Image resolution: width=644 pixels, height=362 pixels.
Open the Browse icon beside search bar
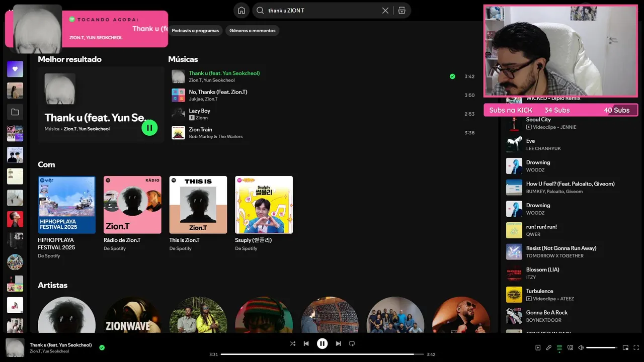pos(401,11)
